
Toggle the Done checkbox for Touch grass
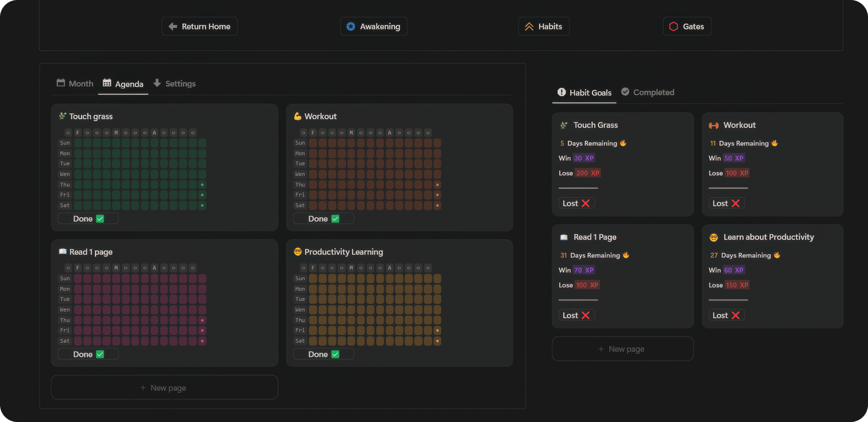coord(100,219)
